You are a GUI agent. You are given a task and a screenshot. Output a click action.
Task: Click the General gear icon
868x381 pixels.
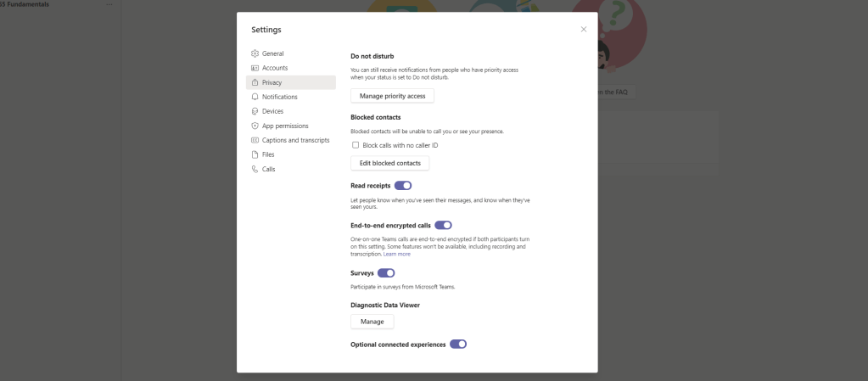[255, 53]
